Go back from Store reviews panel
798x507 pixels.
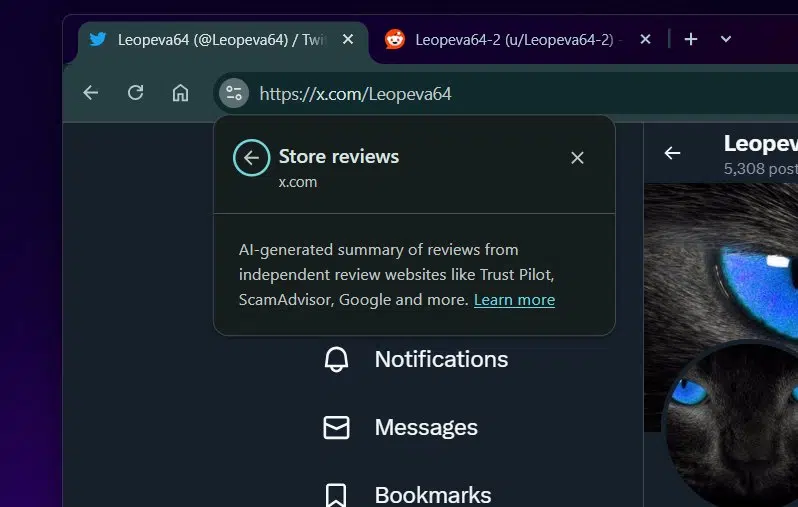point(251,158)
